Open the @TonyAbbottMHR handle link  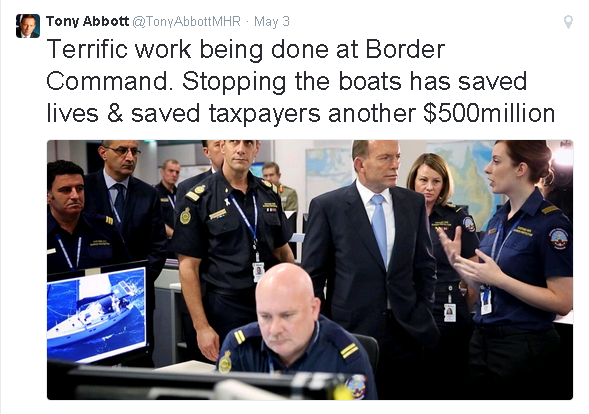[x=186, y=21]
